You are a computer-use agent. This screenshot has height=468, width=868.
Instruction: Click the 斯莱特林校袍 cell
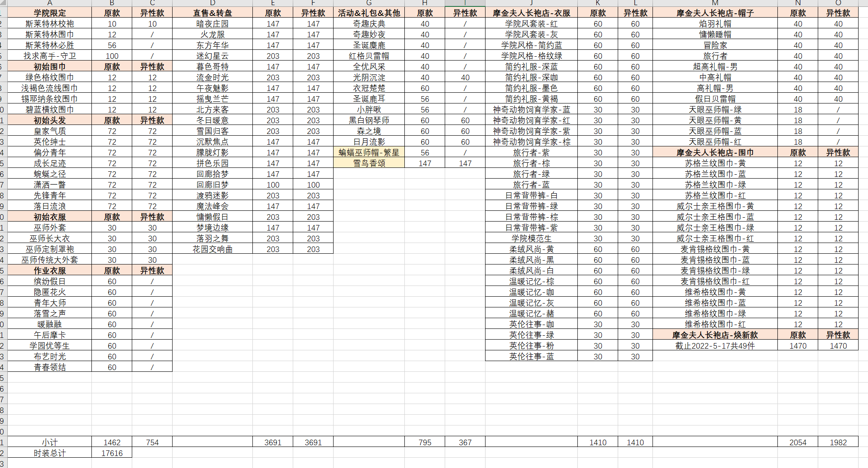50,24
